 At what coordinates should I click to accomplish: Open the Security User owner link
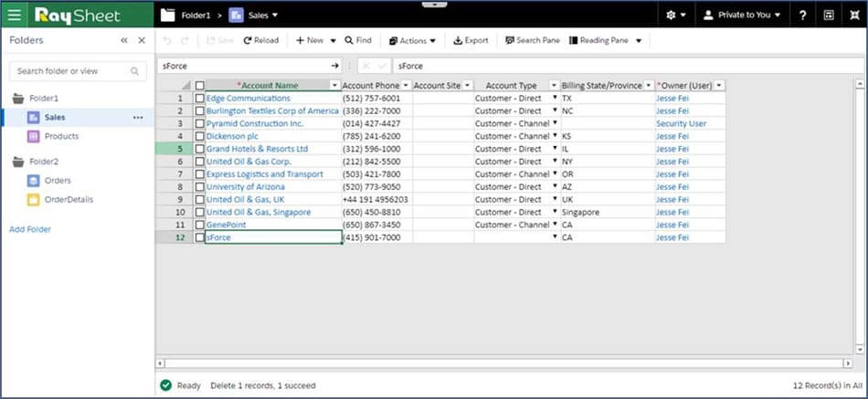pyautogui.click(x=681, y=123)
